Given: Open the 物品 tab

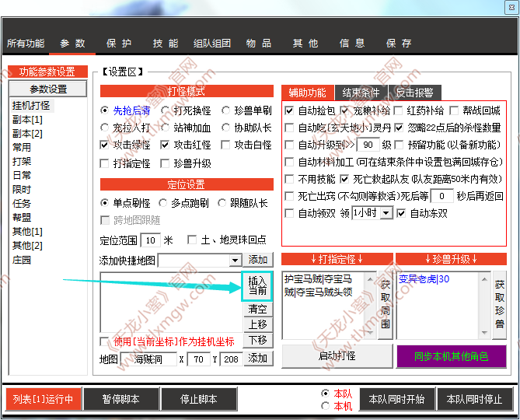Looking at the screenshot, I should click(x=259, y=43).
